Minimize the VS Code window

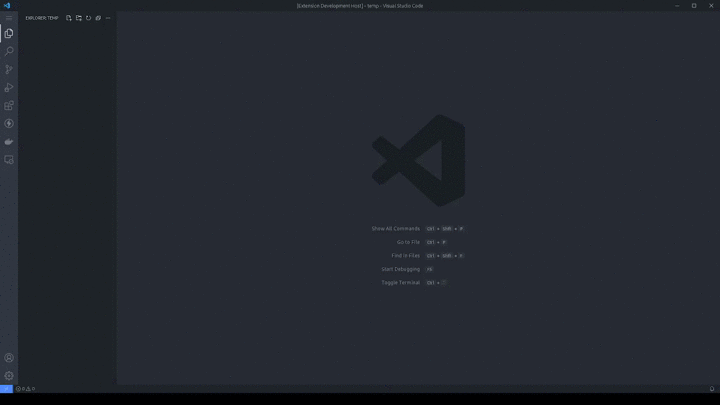(677, 6)
